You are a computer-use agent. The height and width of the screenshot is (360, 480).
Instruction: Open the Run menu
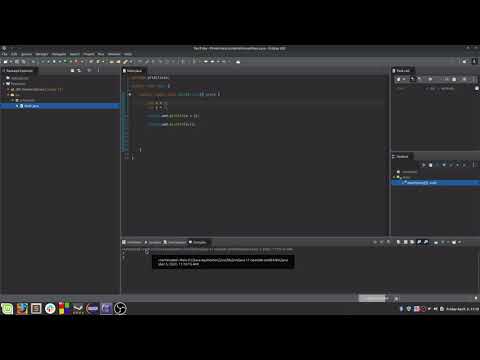[x=101, y=54]
